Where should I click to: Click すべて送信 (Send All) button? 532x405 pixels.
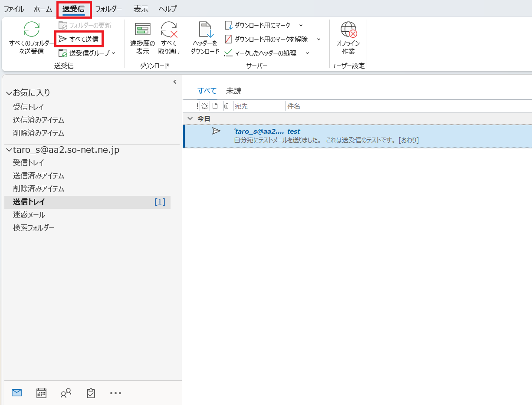point(79,40)
